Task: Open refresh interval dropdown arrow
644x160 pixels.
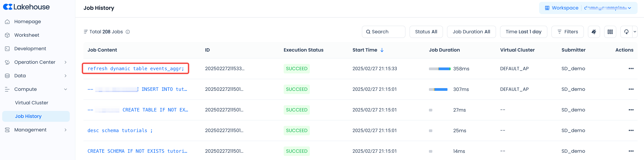Action: click(635, 32)
